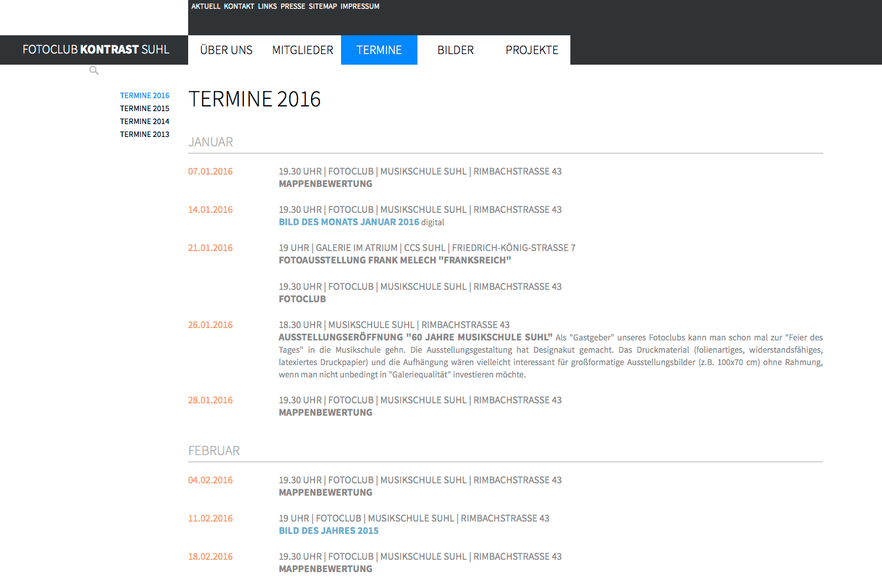Viewport: 882px width, 588px height.
Task: Click the Fotoclub Kontrast Suhl logo
Action: (96, 49)
